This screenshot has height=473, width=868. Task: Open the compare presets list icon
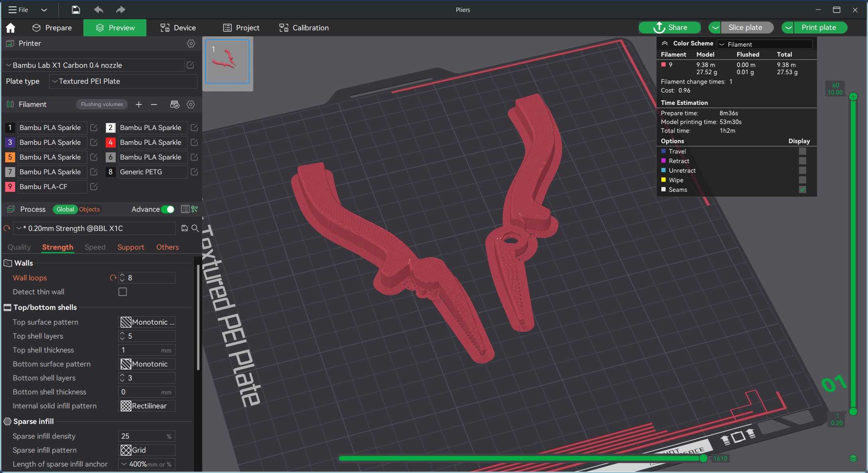[x=185, y=209]
